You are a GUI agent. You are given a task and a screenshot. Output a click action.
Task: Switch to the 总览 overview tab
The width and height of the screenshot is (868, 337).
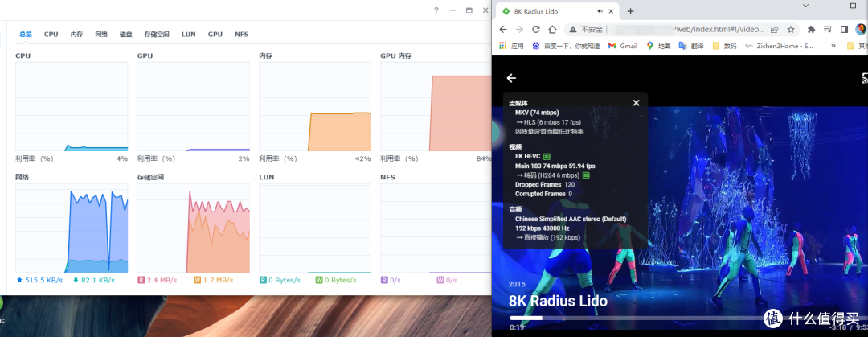26,35
